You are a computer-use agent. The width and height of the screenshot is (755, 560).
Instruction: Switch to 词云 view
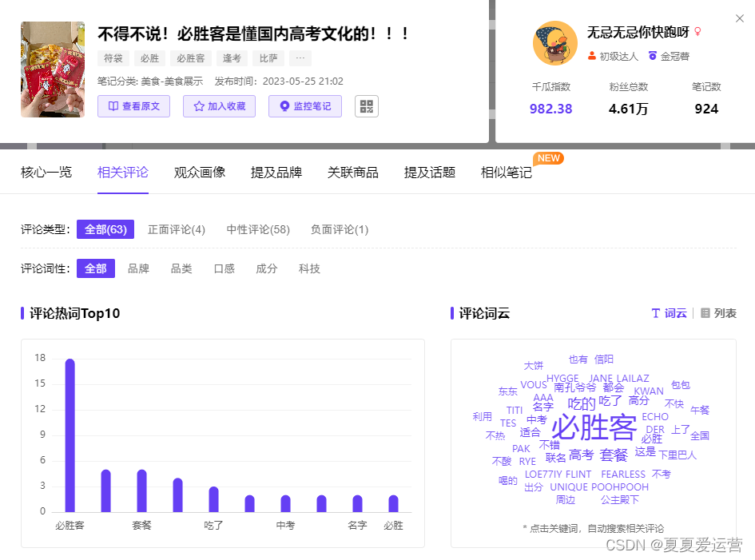tap(669, 313)
